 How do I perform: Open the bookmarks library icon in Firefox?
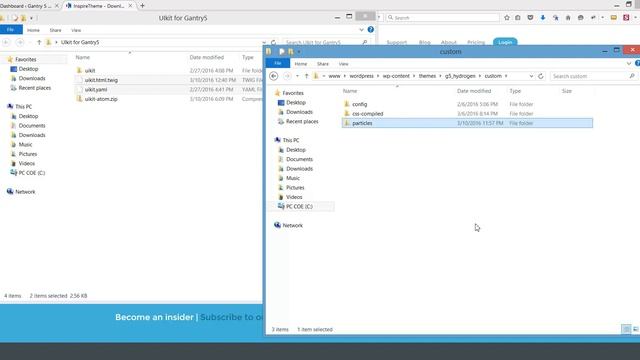pos(518,18)
